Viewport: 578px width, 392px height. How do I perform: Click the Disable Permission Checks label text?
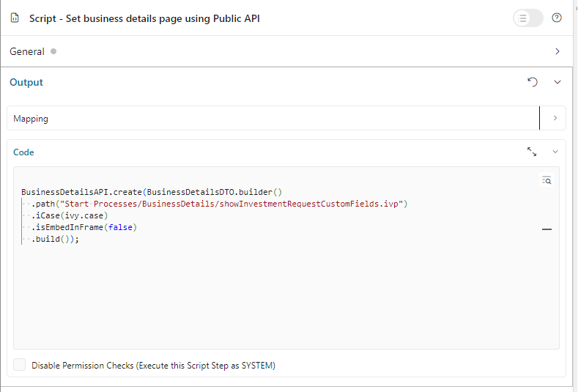coord(153,365)
